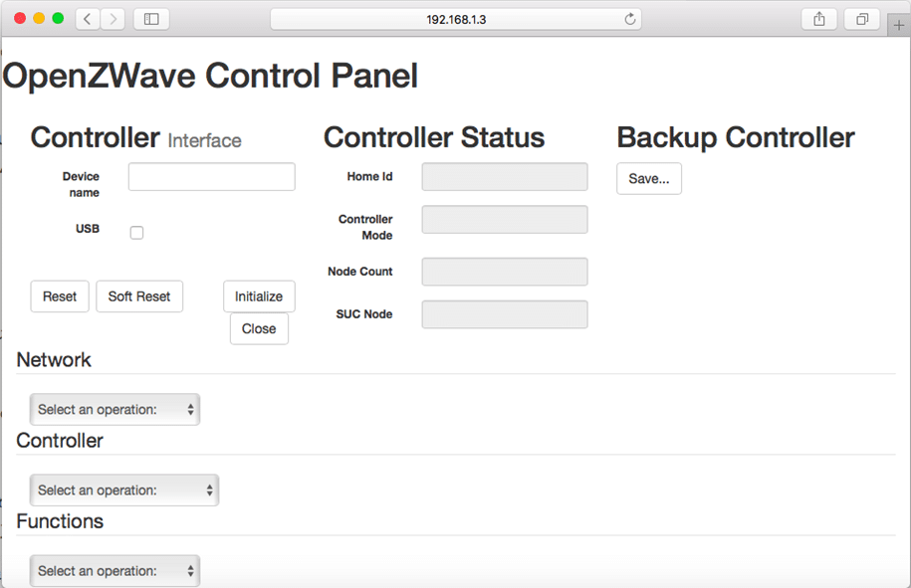Image resolution: width=911 pixels, height=588 pixels.
Task: Click the Backup Controller heading
Action: click(736, 137)
